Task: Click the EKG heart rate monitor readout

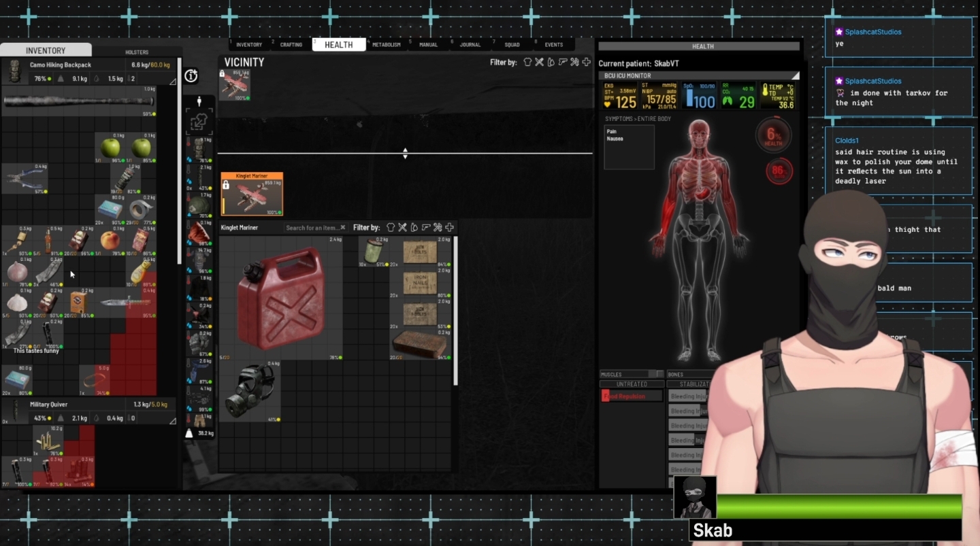Action: (x=621, y=96)
